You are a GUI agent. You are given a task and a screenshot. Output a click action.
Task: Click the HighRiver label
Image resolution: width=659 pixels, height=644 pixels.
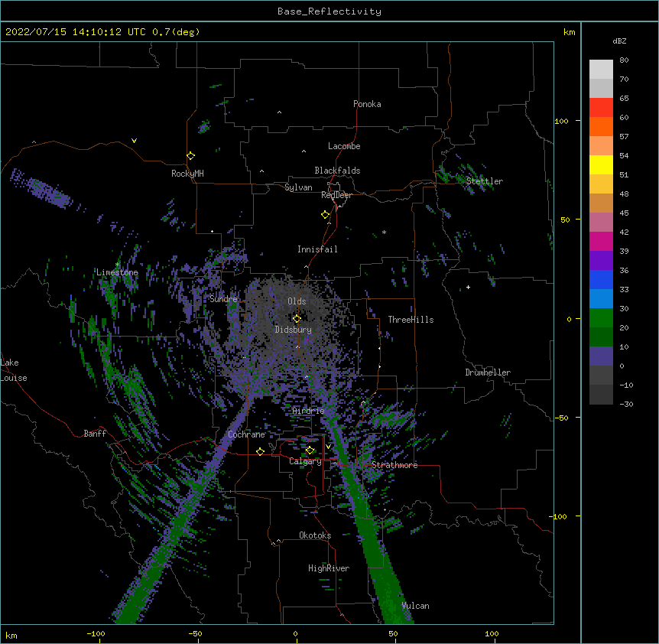329,568
